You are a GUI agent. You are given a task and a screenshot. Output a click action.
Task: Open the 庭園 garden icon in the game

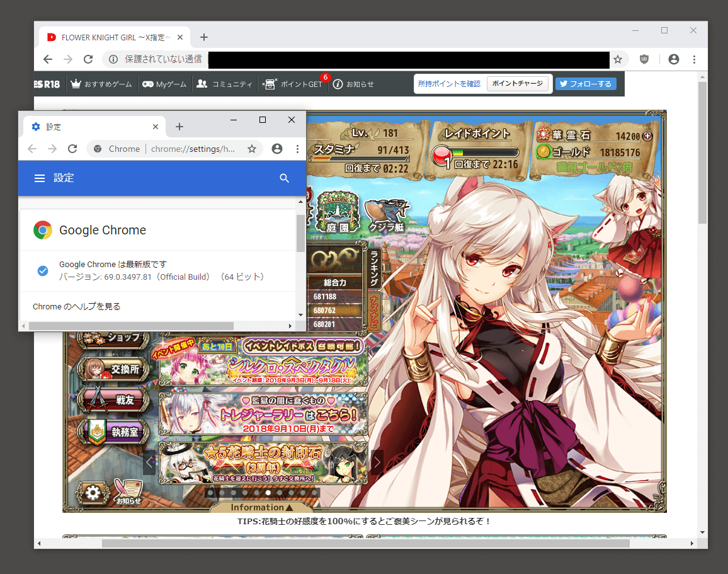click(x=338, y=212)
